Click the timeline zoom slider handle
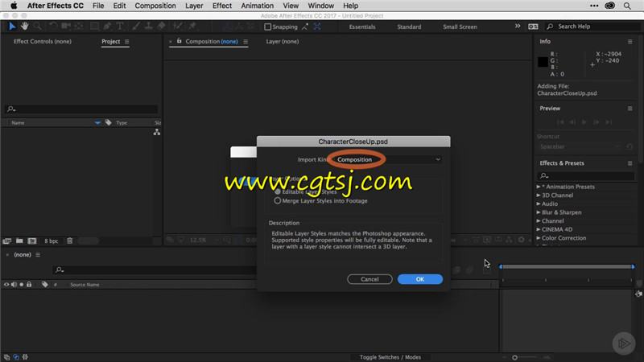This screenshot has height=362, width=644. pos(514,357)
